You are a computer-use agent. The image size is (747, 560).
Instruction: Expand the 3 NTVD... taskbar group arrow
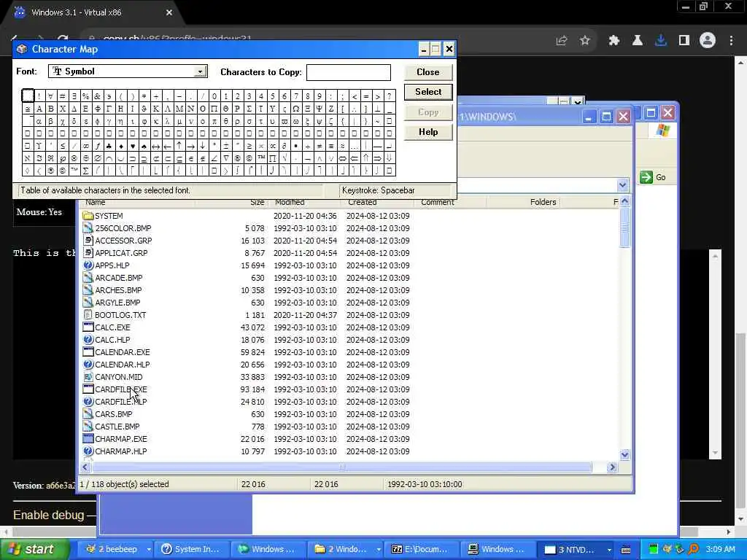(x=609, y=549)
